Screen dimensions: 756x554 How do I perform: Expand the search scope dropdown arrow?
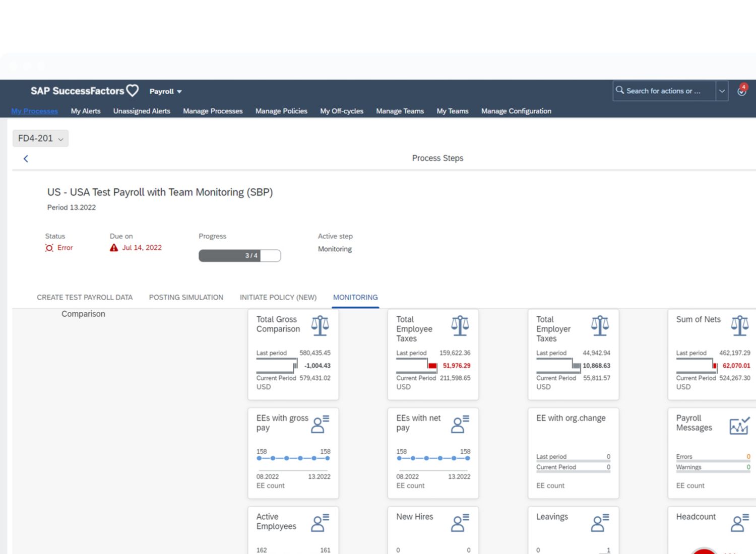[722, 91]
